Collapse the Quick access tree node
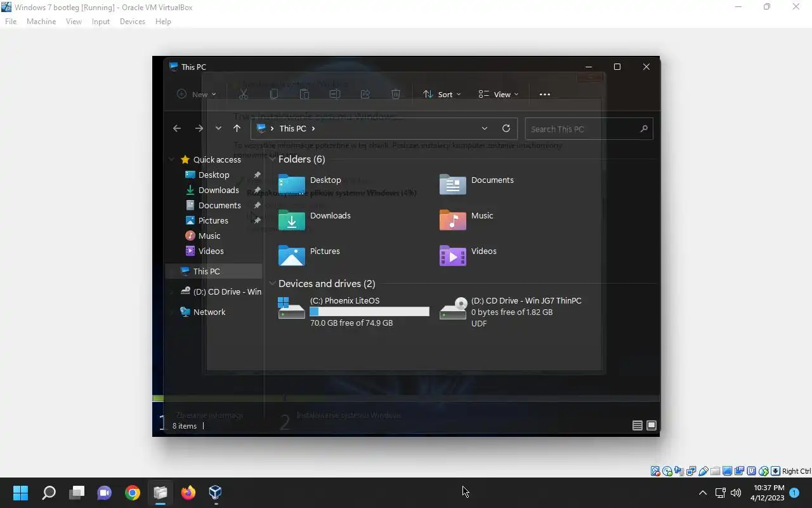The width and height of the screenshot is (812, 508). pyautogui.click(x=171, y=159)
